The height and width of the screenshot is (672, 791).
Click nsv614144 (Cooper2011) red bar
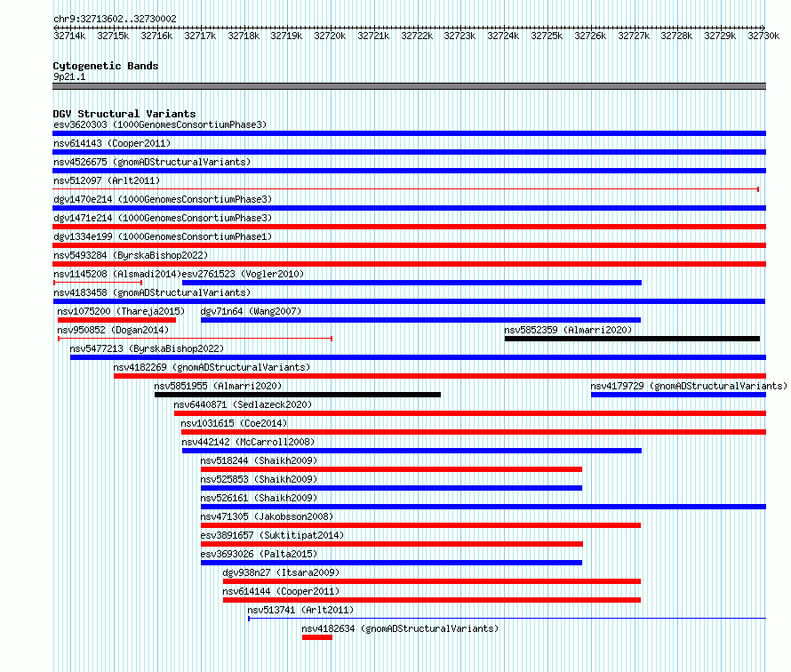pos(432,600)
